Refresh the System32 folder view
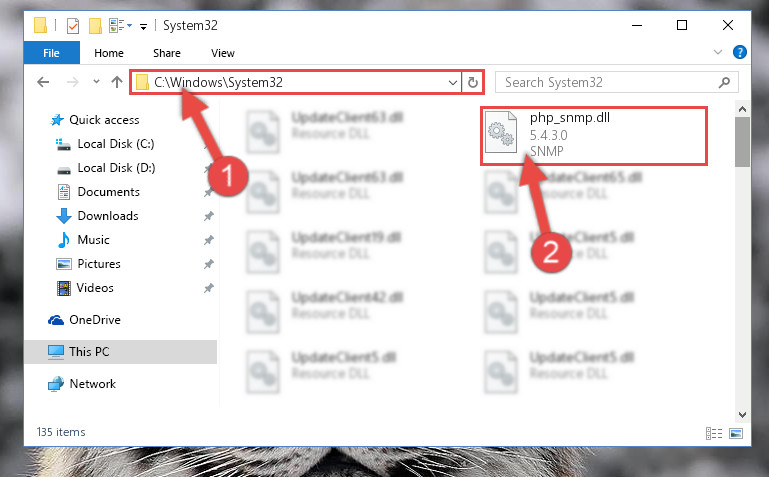 click(473, 82)
